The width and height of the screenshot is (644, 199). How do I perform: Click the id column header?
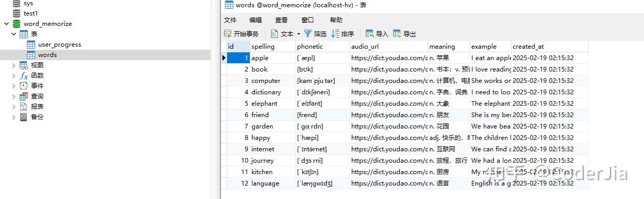coord(238,46)
